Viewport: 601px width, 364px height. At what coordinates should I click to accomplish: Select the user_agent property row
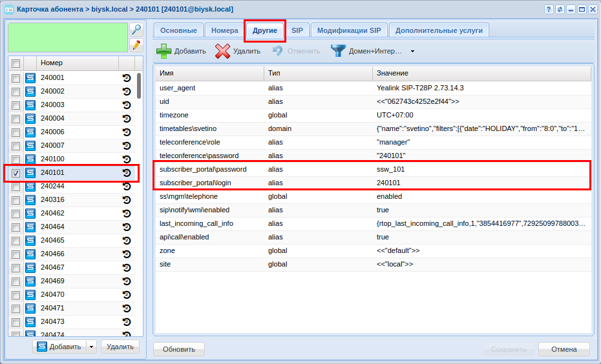point(373,88)
